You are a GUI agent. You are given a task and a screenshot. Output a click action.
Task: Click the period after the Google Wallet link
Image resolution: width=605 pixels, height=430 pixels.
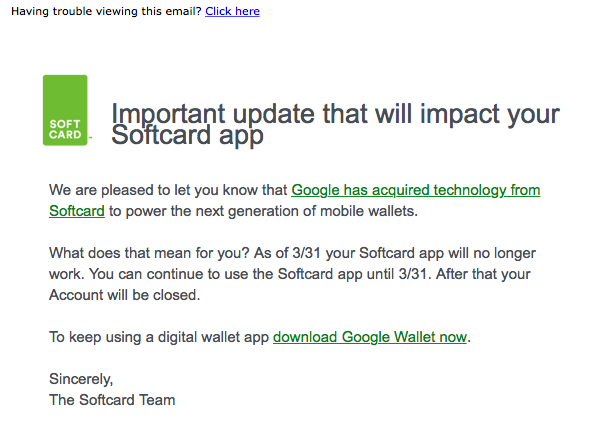(x=469, y=338)
